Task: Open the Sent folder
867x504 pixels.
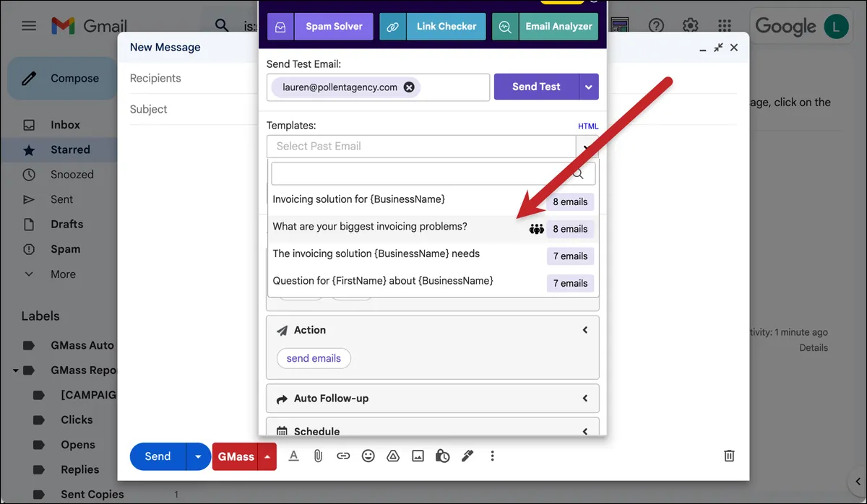Action: tap(61, 199)
